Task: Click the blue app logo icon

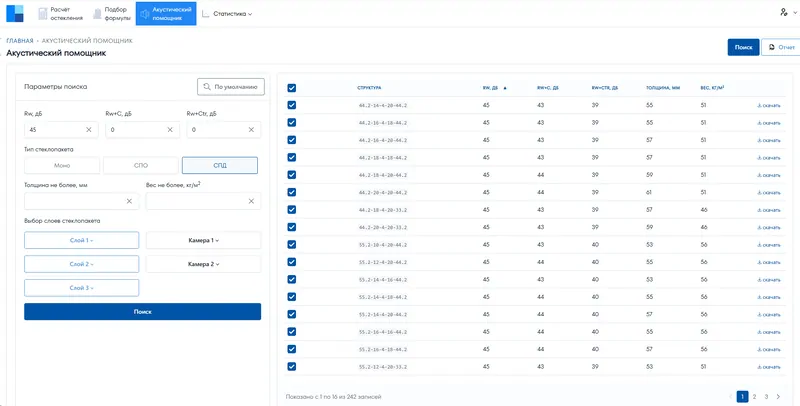Action: click(x=14, y=14)
